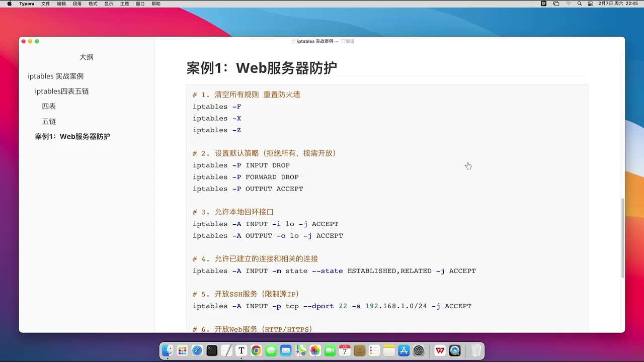
Task: Open App Store from the Dock
Action: tap(404, 350)
